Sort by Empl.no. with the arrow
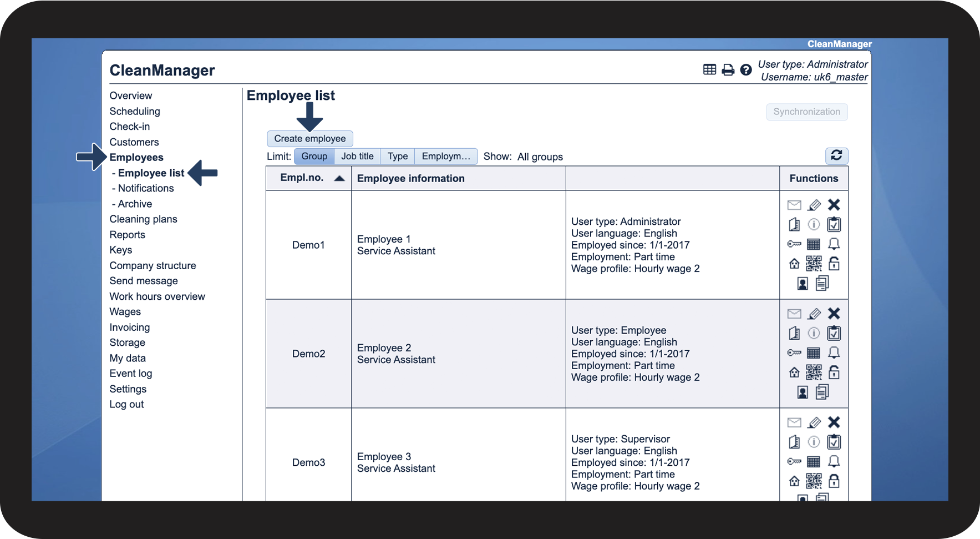This screenshot has height=539, width=980. coord(339,178)
